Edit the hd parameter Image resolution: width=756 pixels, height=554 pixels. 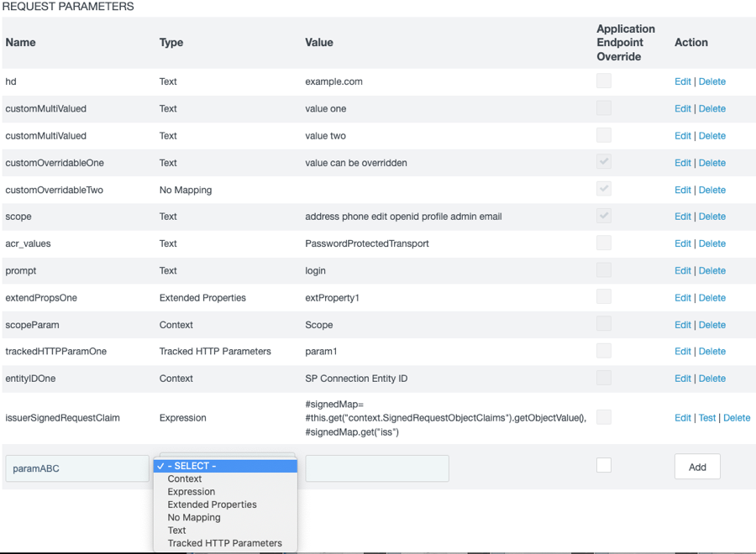683,81
